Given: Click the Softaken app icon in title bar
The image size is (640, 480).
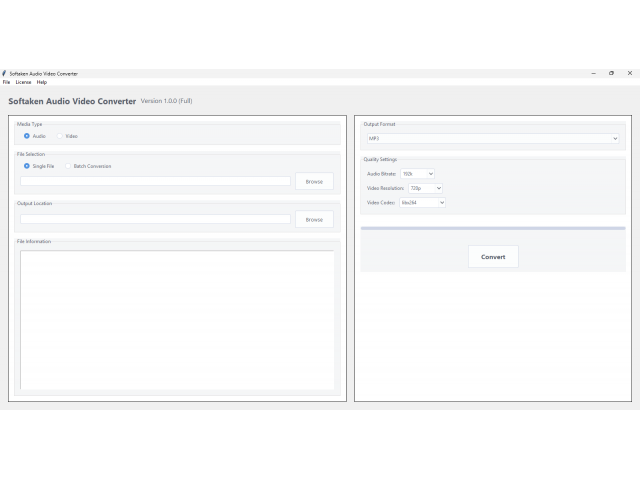Looking at the screenshot, I should click(4, 73).
